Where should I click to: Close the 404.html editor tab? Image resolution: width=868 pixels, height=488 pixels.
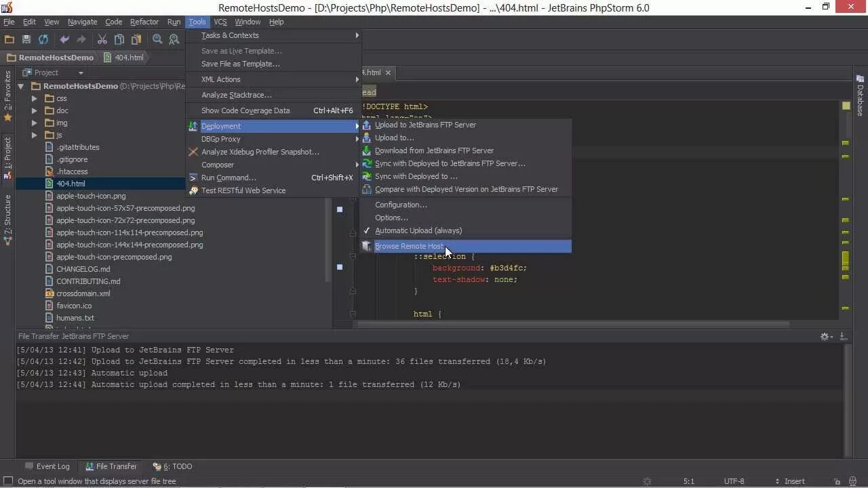[x=388, y=73]
